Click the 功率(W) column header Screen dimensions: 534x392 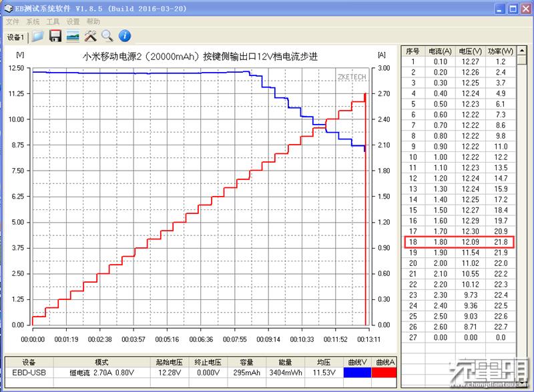[x=500, y=51]
